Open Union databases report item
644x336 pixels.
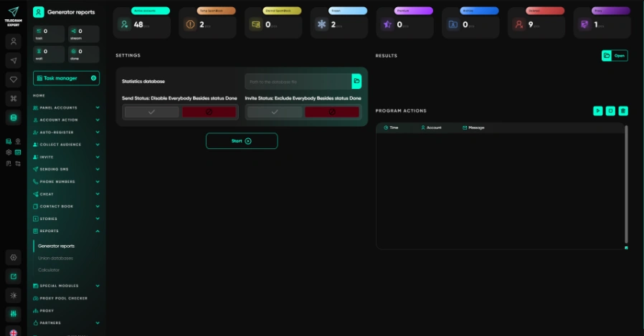55,258
